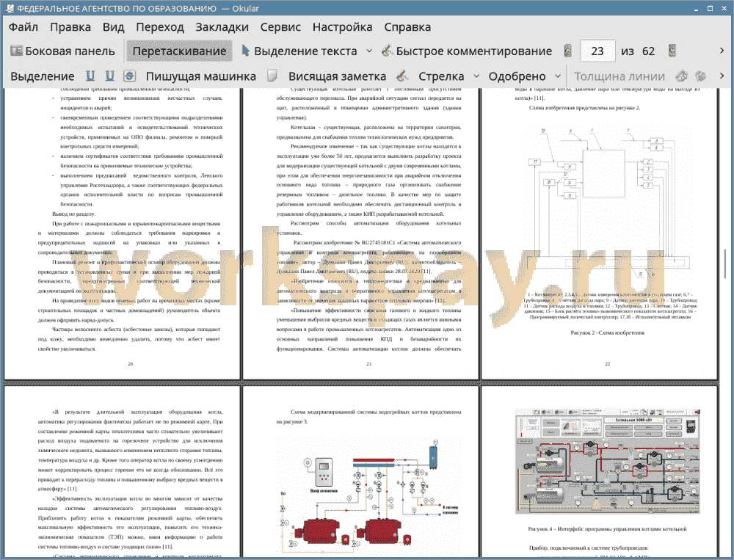The height and width of the screenshot is (560, 734).
Task: Open the Файл menu
Action: [x=23, y=27]
